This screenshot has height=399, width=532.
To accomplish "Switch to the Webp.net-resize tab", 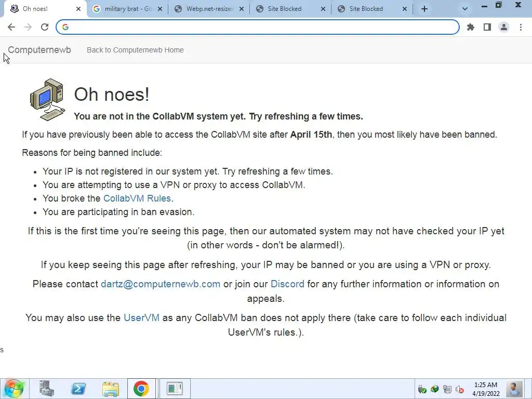I will click(x=209, y=9).
